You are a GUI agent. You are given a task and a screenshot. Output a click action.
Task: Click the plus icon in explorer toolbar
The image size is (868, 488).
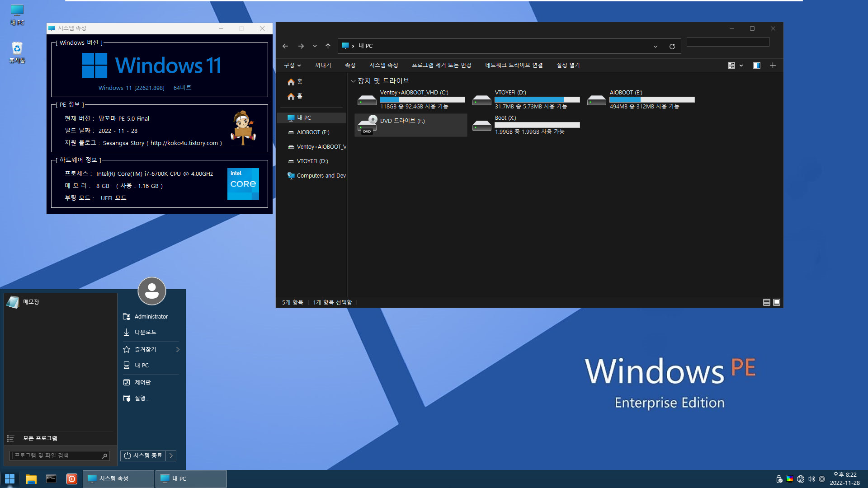pos(773,66)
